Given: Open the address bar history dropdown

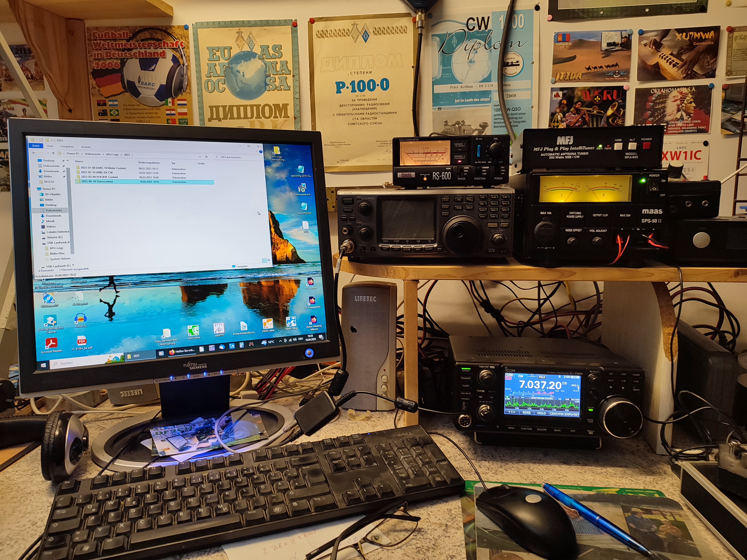Looking at the screenshot, I should pyautogui.click(x=200, y=157).
